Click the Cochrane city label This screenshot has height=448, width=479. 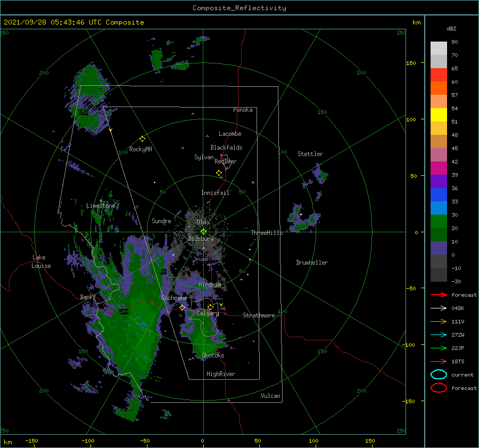click(174, 298)
